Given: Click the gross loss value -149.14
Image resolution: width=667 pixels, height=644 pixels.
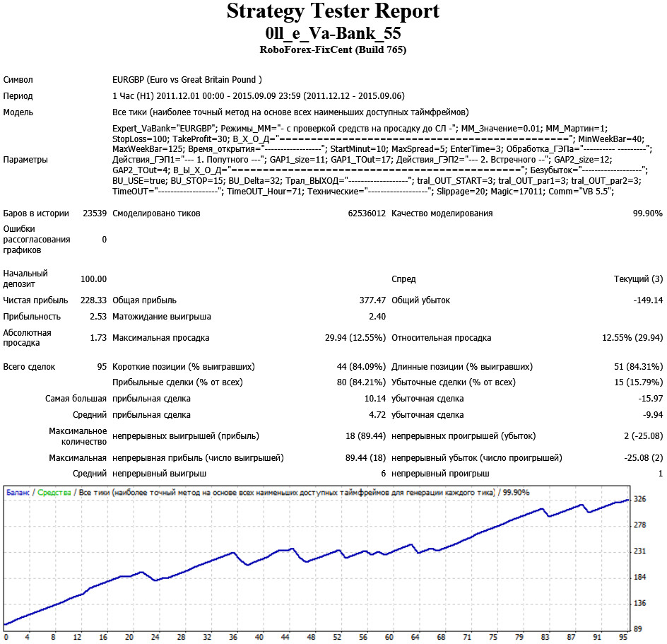Looking at the screenshot, I should point(648,300).
